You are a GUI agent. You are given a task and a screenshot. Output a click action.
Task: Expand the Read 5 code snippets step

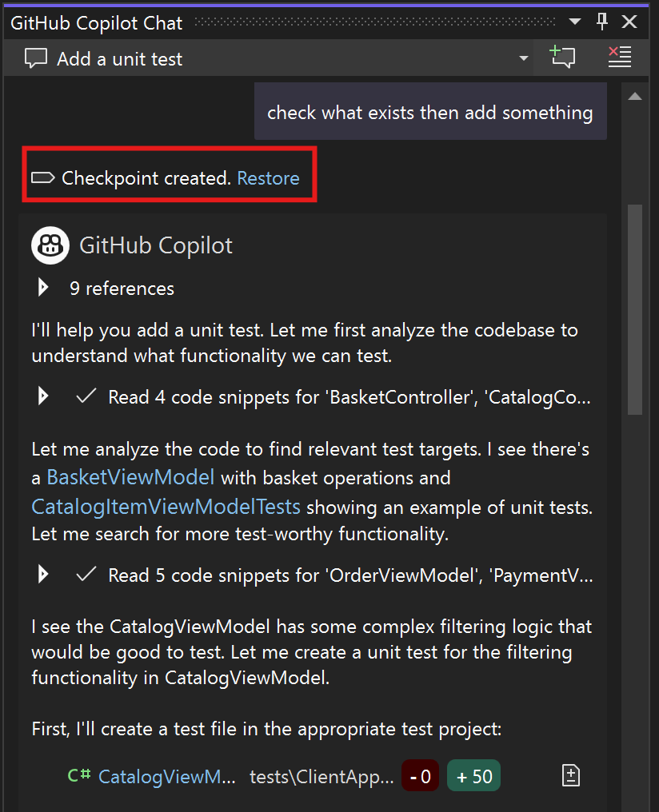(x=43, y=575)
